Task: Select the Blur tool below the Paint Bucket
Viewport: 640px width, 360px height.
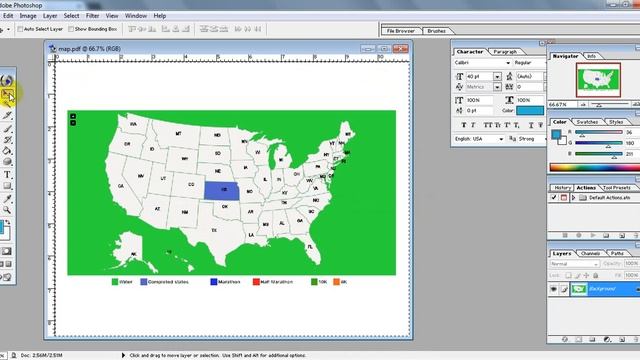Action: pyautogui.click(x=7, y=162)
